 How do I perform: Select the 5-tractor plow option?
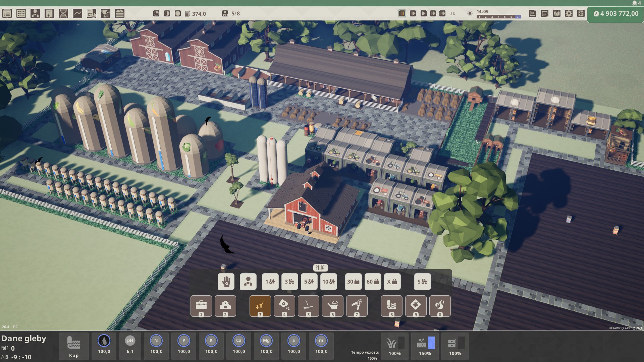(x=309, y=282)
